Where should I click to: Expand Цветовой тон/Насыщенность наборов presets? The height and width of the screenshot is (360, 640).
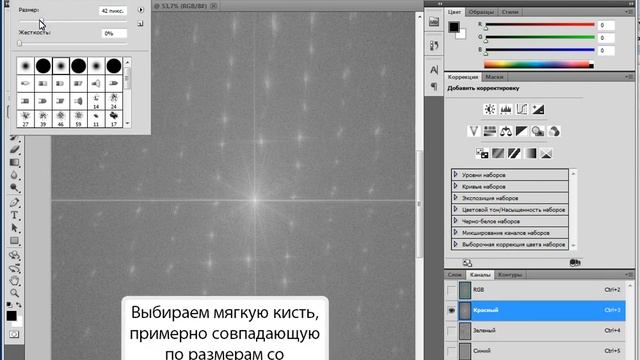(x=456, y=209)
